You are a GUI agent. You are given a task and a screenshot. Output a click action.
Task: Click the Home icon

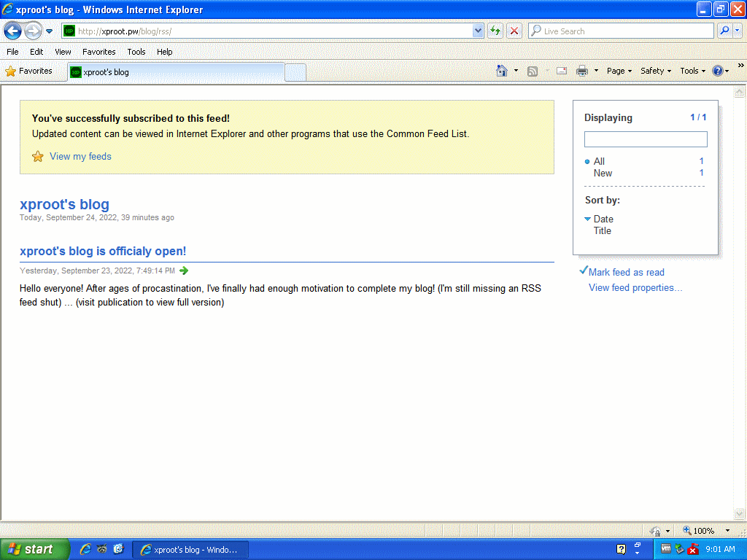pyautogui.click(x=502, y=71)
